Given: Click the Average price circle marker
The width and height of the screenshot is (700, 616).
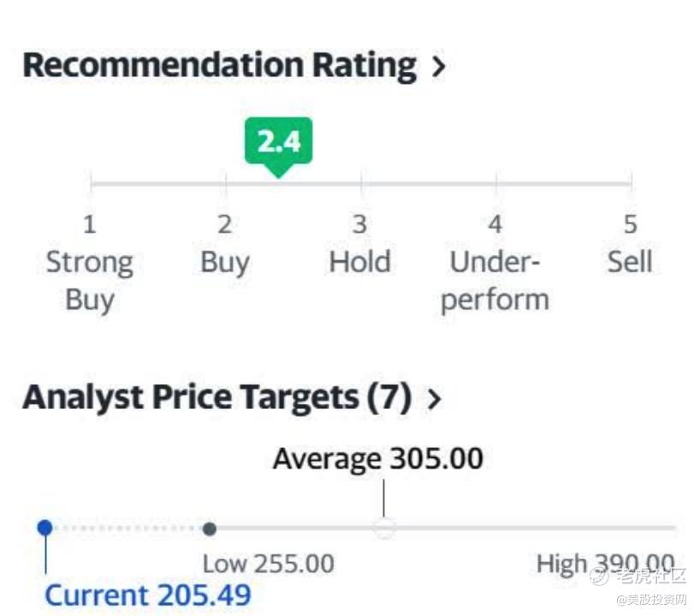Looking at the screenshot, I should coord(384,529).
